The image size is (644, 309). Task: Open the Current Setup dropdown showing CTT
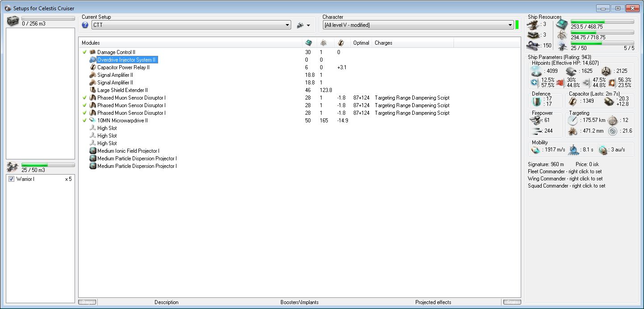tap(191, 25)
